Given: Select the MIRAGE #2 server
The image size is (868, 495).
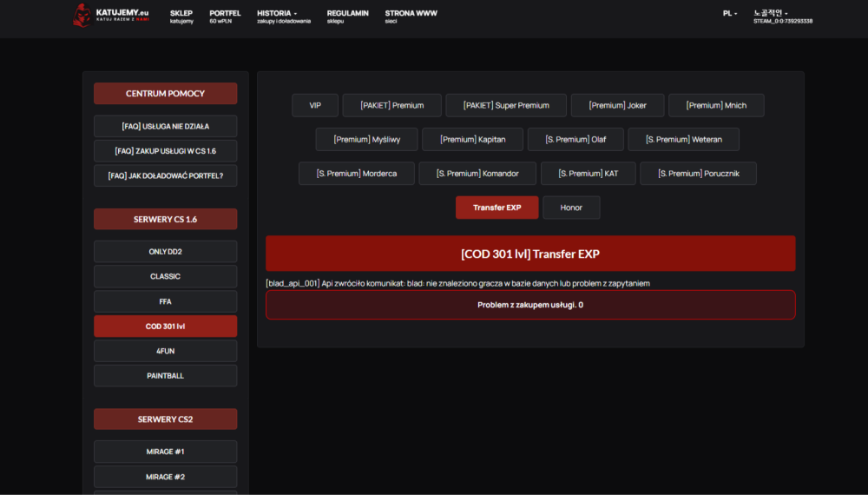Looking at the screenshot, I should [x=166, y=477].
